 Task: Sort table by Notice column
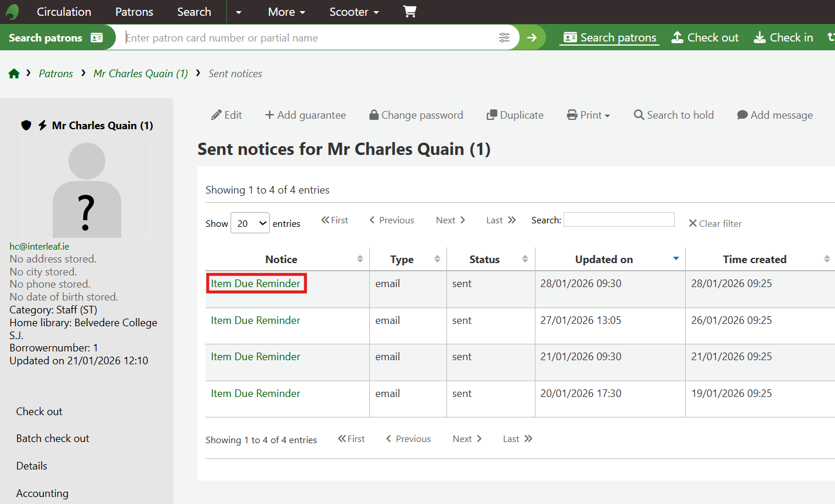287,259
